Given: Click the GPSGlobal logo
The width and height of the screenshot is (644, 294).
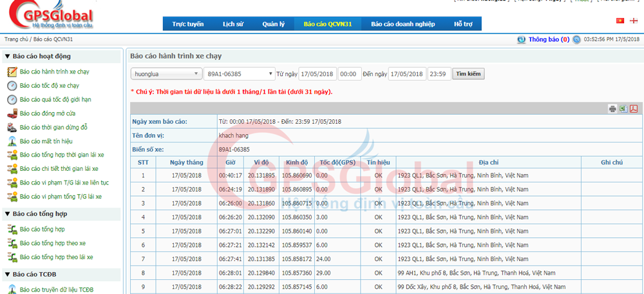Looking at the screenshot, I should coord(48,17).
